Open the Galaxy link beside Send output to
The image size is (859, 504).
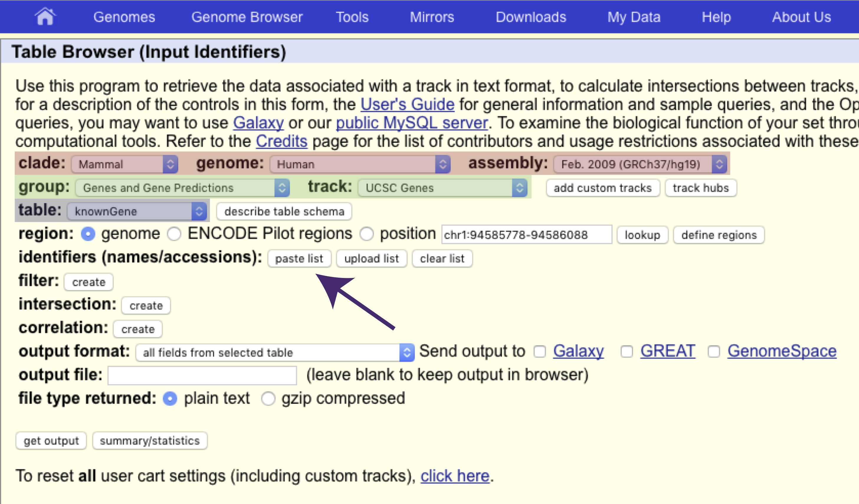(x=578, y=351)
